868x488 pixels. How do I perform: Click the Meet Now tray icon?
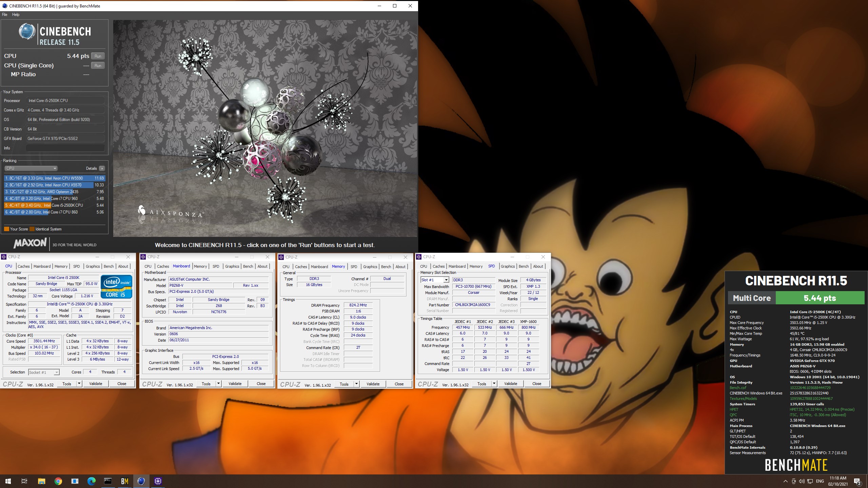793,481
